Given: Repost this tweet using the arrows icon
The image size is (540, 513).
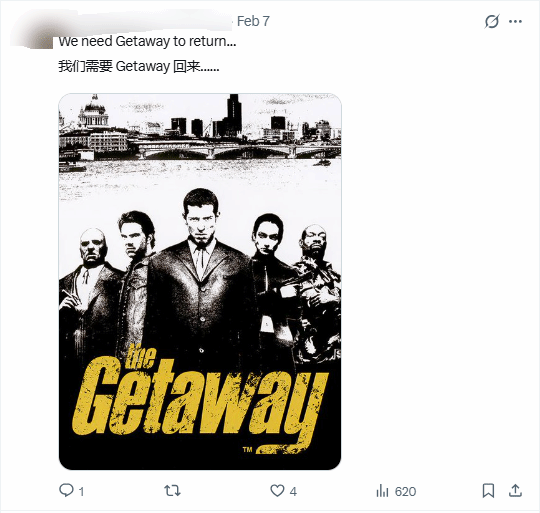Looking at the screenshot, I should (172, 490).
